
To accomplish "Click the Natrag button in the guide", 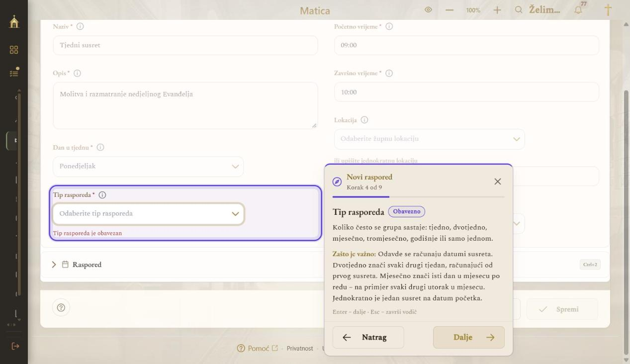I will [368, 337].
